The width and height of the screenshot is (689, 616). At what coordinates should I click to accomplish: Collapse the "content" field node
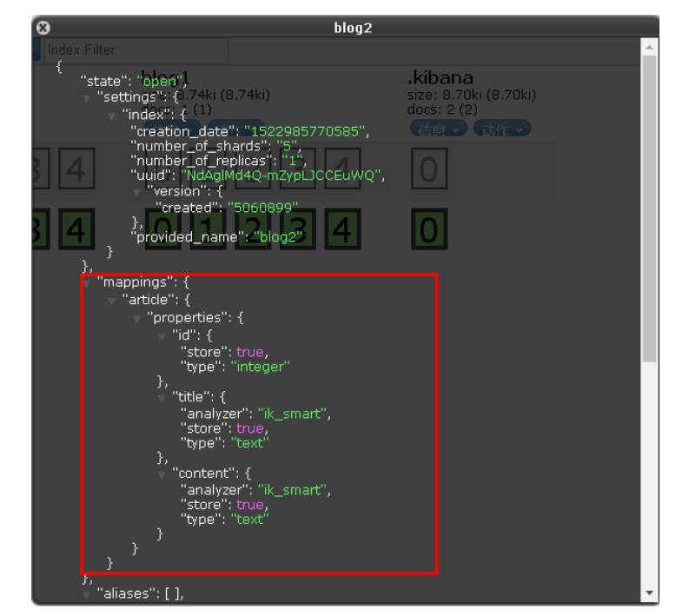(x=162, y=475)
